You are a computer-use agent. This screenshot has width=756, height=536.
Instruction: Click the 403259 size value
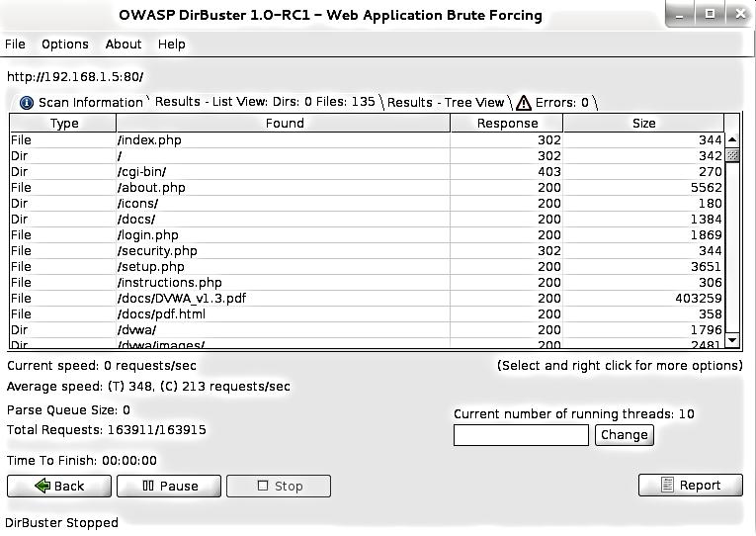(698, 298)
